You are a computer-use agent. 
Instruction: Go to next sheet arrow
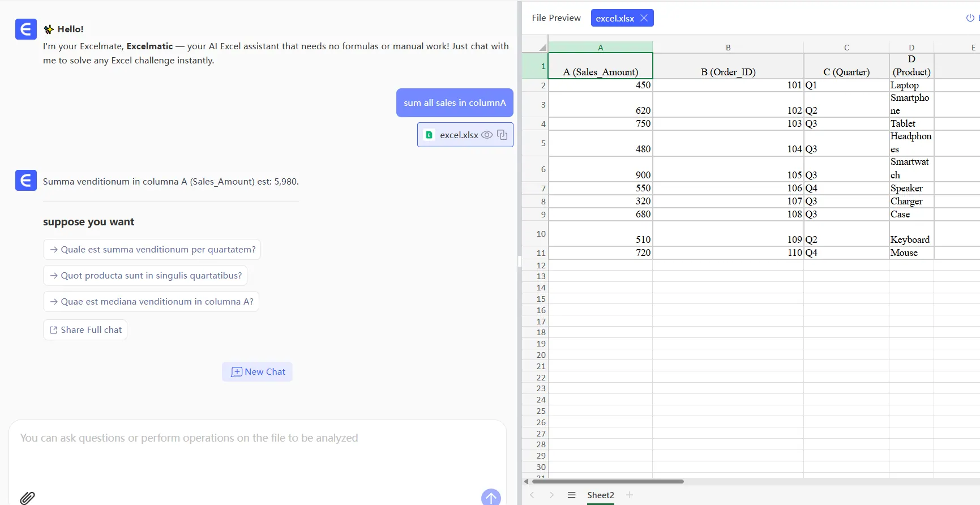tap(551, 495)
